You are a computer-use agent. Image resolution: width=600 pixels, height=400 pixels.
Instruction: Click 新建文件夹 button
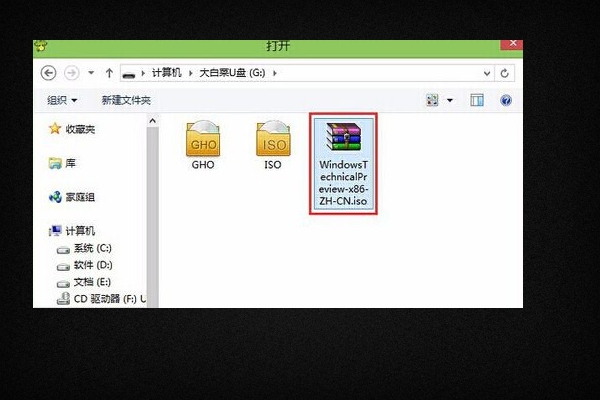(126, 101)
